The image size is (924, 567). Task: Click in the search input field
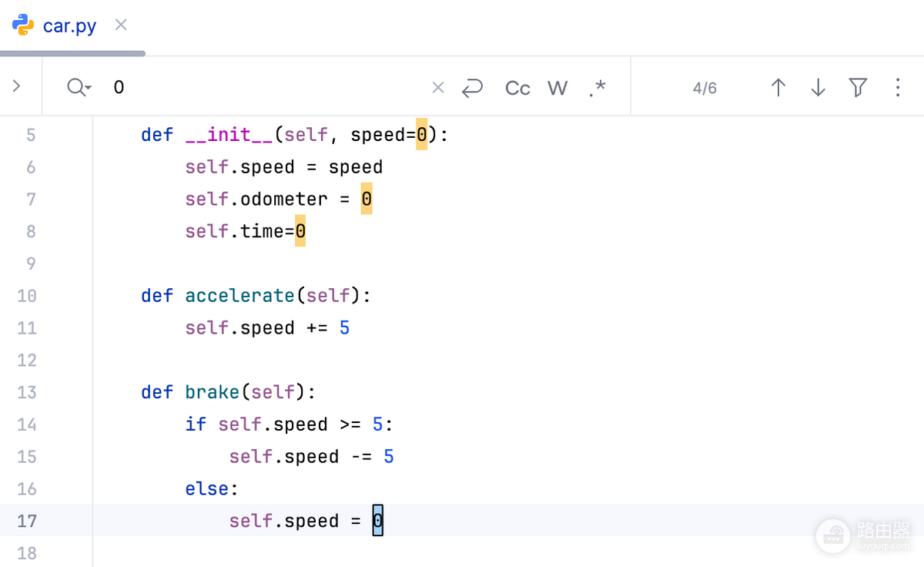point(266,87)
